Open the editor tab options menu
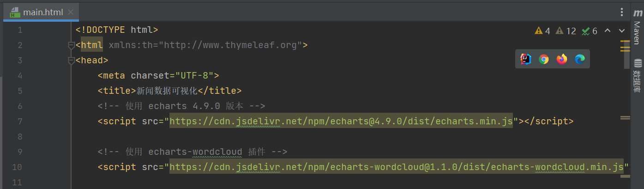 [622, 12]
